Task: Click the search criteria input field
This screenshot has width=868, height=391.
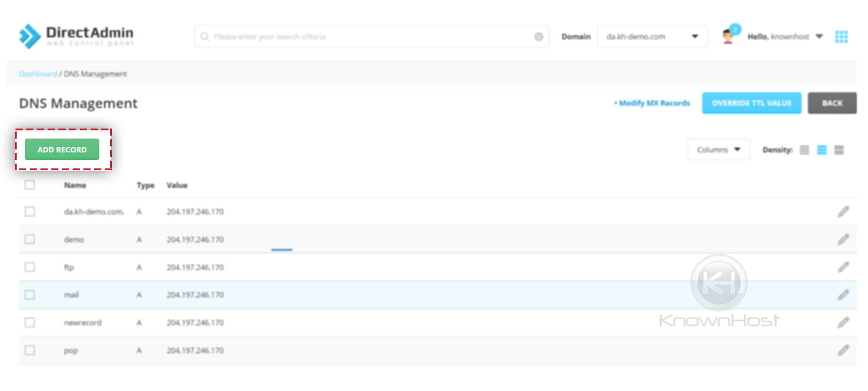Action: click(357, 36)
